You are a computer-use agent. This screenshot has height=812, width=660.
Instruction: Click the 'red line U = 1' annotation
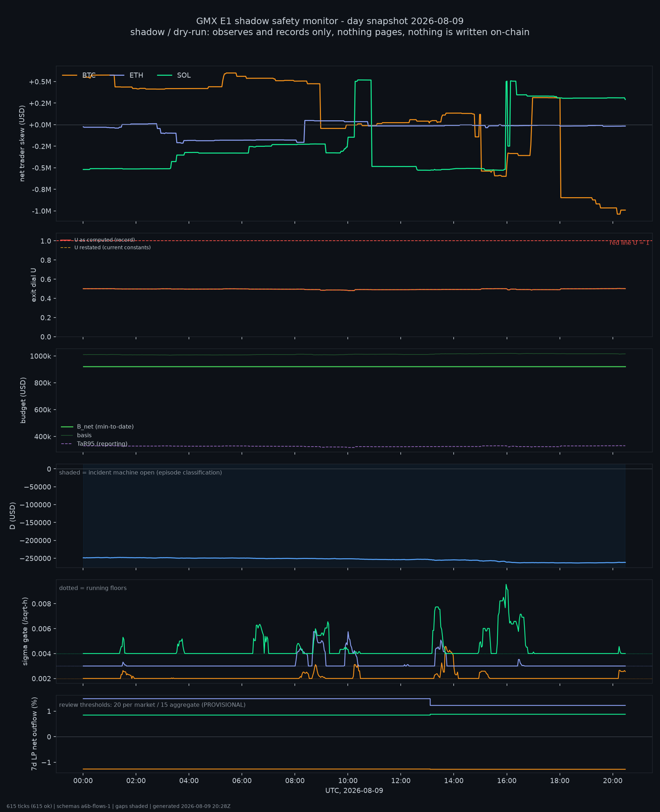[629, 243]
